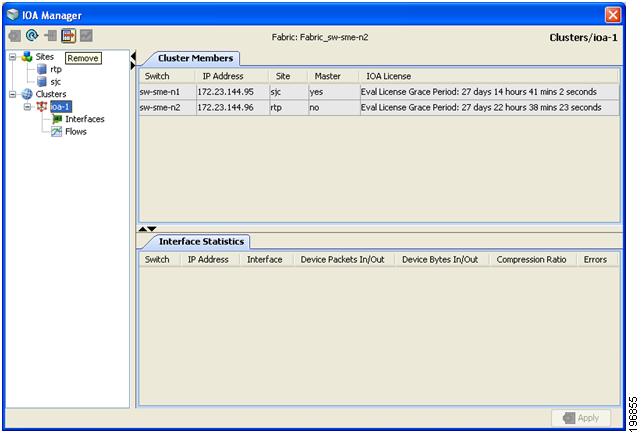This screenshot has width=641, height=433.
Task: Click the sjc site database icon
Action: pos(42,82)
